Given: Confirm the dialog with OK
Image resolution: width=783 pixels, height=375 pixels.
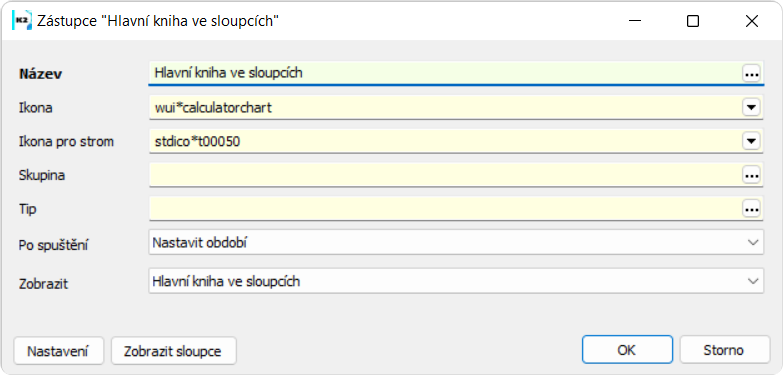Looking at the screenshot, I should pos(627,350).
